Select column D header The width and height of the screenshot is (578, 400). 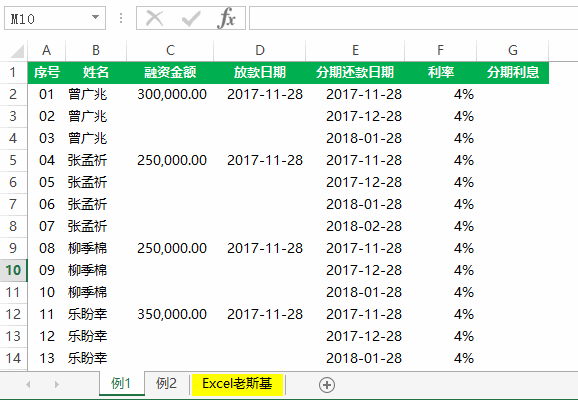click(260, 50)
